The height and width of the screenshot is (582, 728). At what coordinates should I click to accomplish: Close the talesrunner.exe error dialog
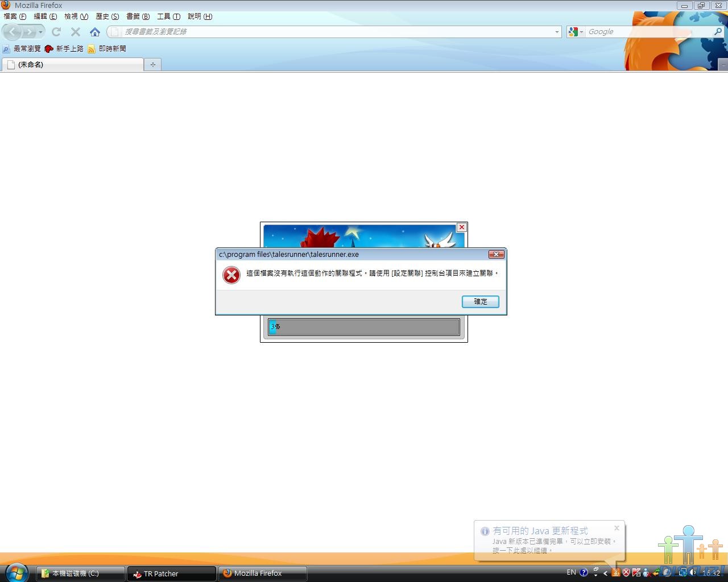pyautogui.click(x=496, y=254)
